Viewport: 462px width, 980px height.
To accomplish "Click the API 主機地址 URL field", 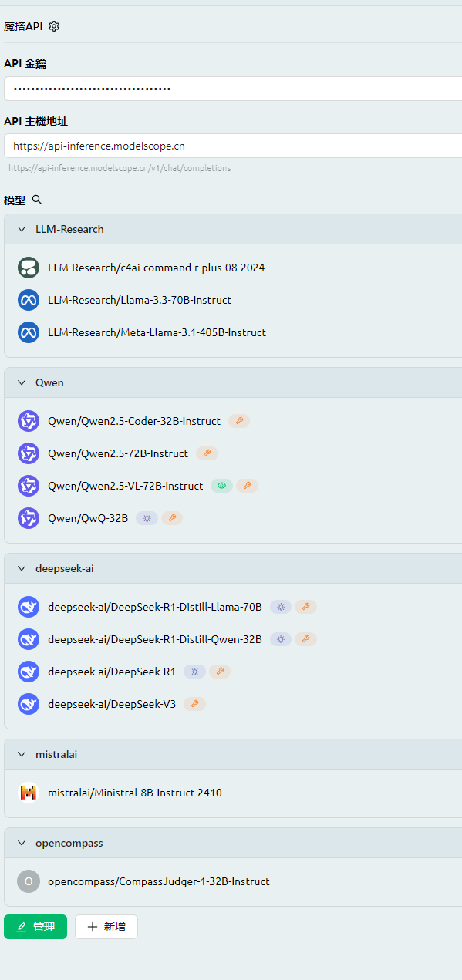I will pyautogui.click(x=233, y=146).
